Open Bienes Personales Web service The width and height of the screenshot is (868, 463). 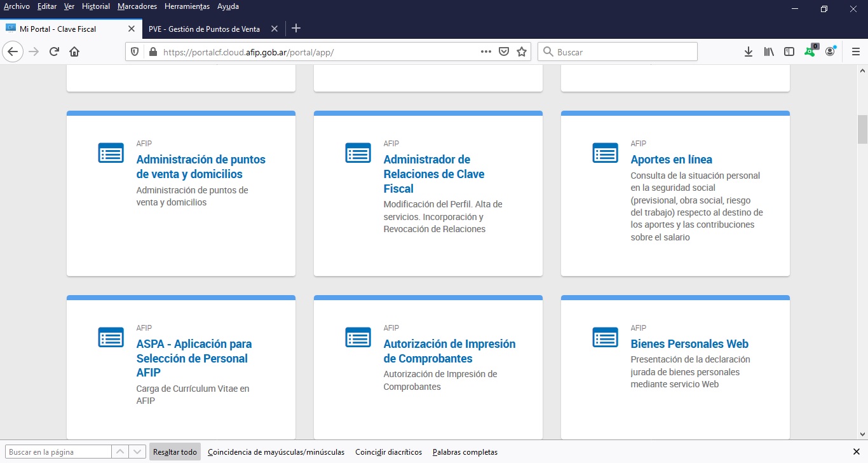689,344
